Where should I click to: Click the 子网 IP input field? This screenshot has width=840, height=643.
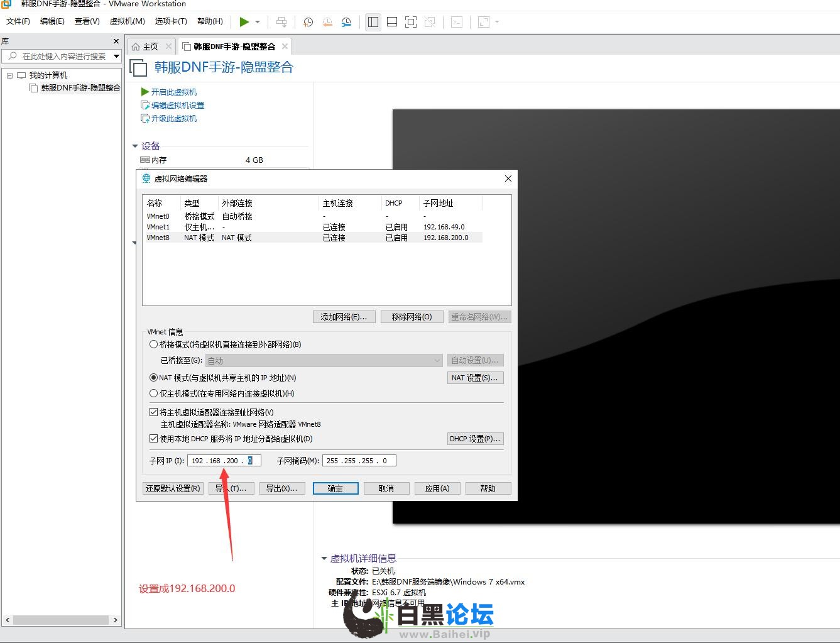click(x=224, y=461)
